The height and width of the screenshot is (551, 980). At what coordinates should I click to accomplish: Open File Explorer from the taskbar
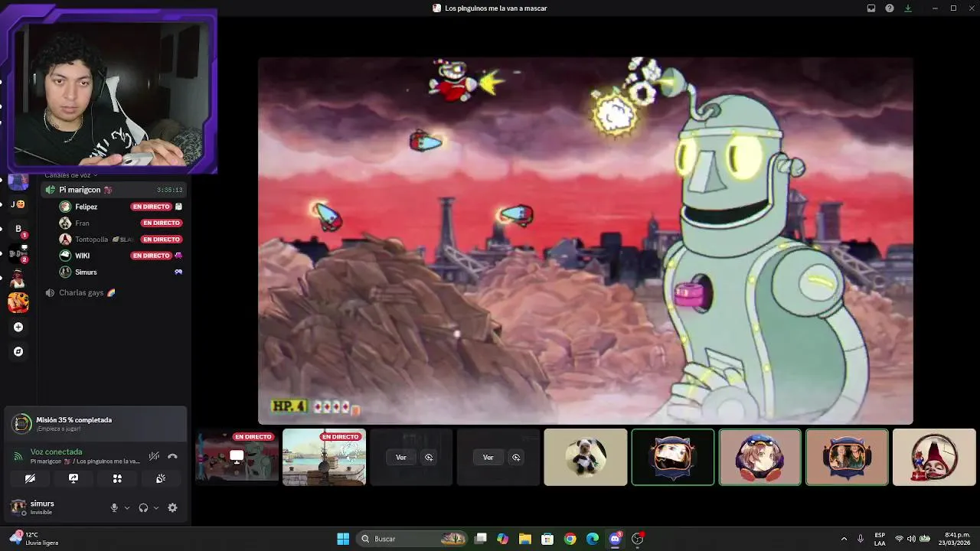(x=525, y=539)
